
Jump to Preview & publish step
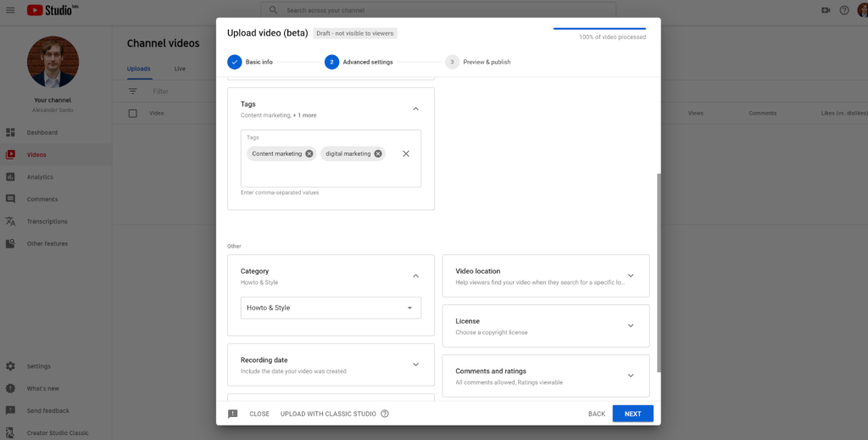pyautogui.click(x=453, y=62)
